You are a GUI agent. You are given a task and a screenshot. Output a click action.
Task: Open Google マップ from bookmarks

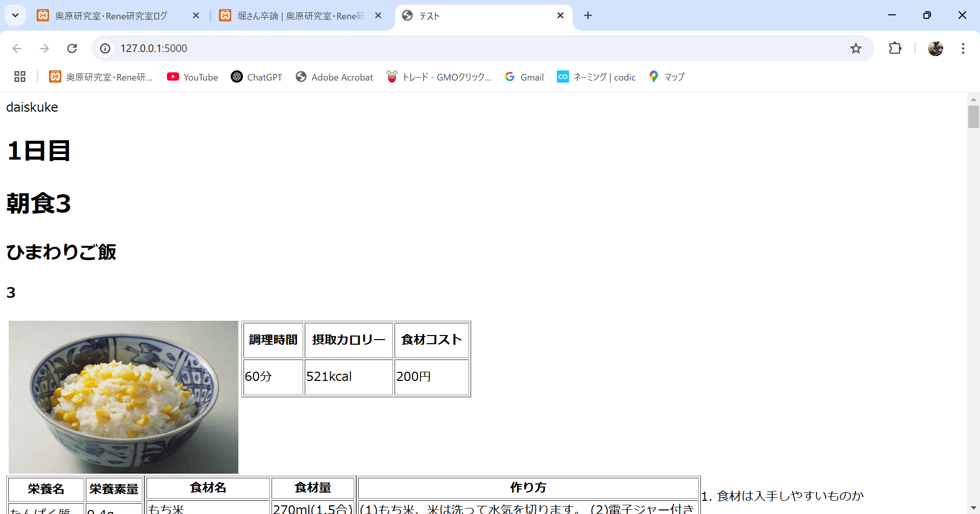666,77
